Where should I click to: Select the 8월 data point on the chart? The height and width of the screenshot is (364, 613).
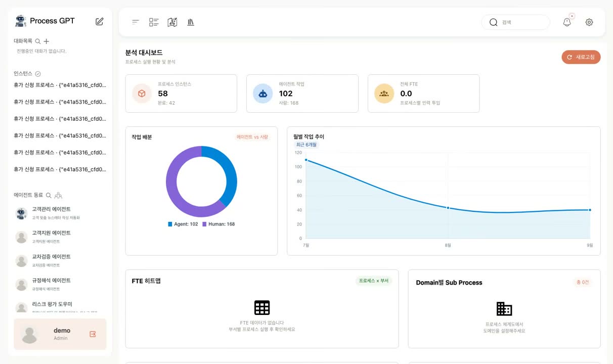coord(448,208)
